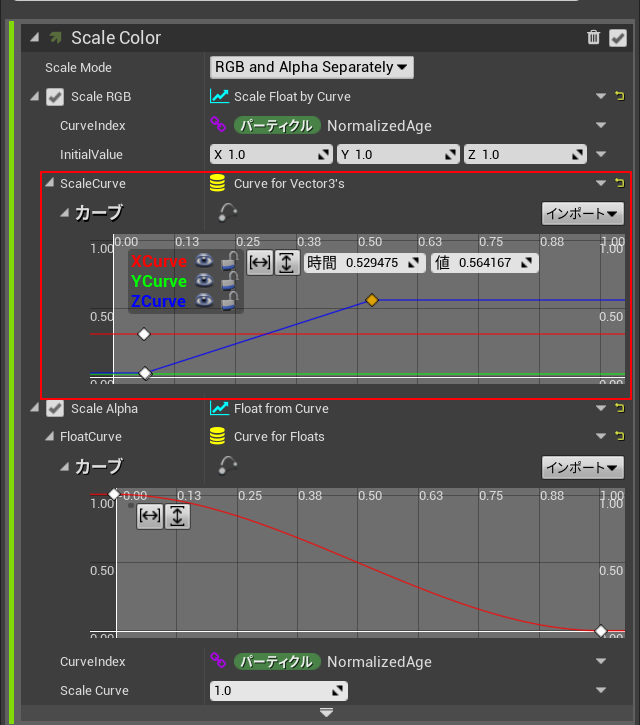This screenshot has width=640, height=725.
Task: Click alpha curve template icon
Action: click(x=228, y=466)
